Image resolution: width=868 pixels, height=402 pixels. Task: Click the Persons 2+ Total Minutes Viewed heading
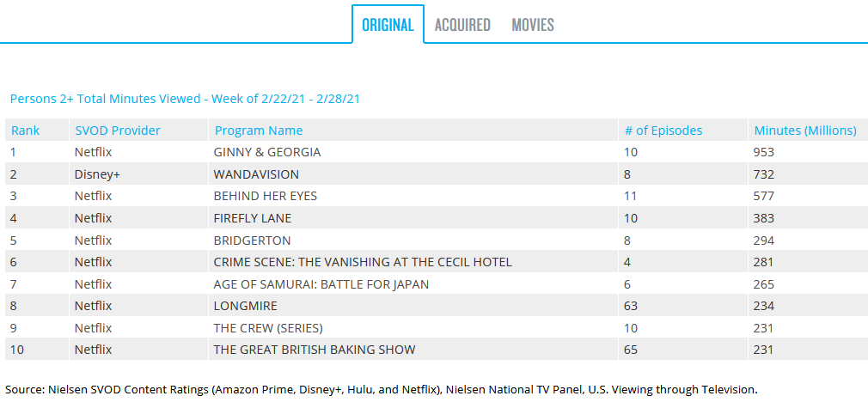tap(184, 99)
